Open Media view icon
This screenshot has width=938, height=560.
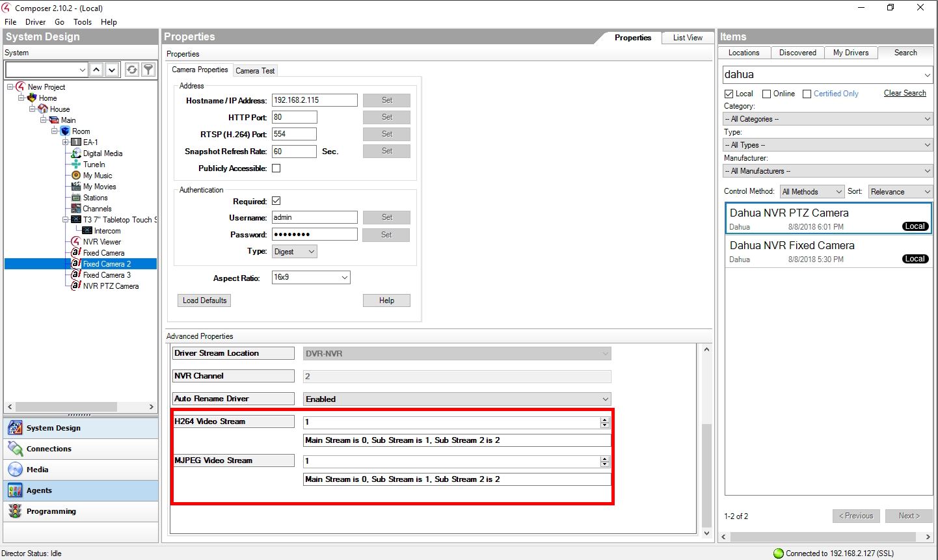pyautogui.click(x=15, y=470)
